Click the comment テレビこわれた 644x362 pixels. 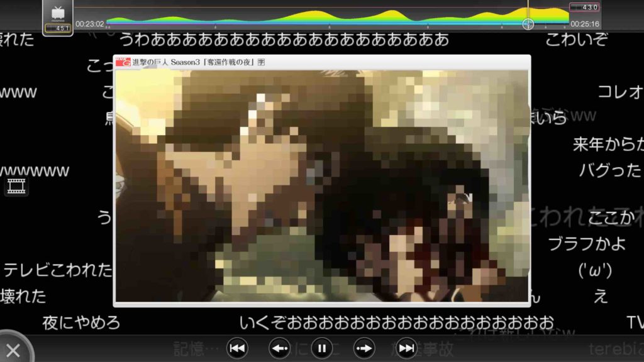(x=57, y=270)
